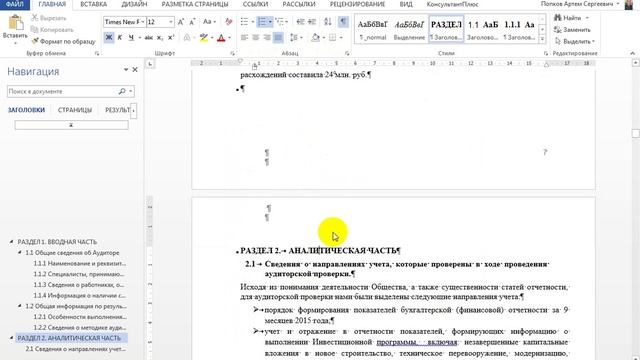Center the paragraph text
This screenshot has height=360, width=640.
click(256, 38)
